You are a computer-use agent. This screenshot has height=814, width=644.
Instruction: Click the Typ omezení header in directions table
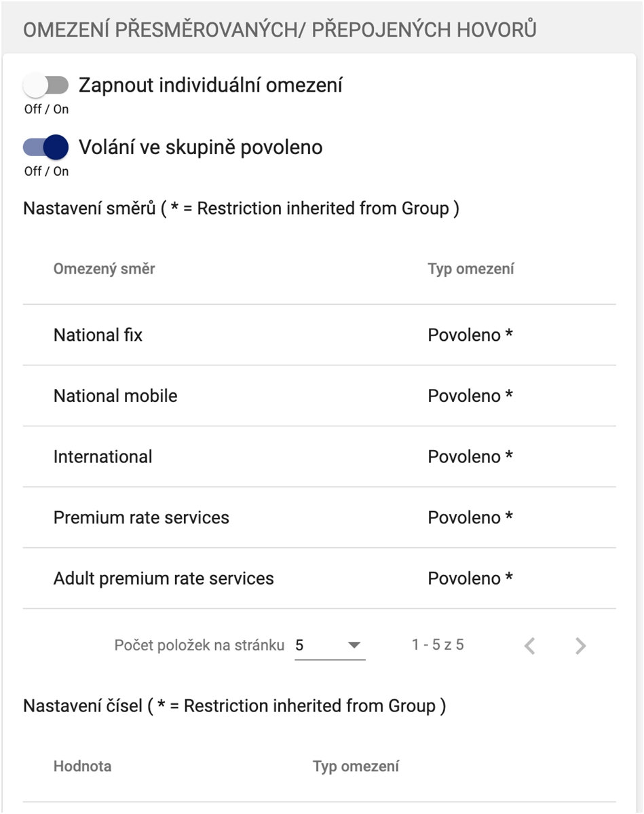click(x=470, y=269)
